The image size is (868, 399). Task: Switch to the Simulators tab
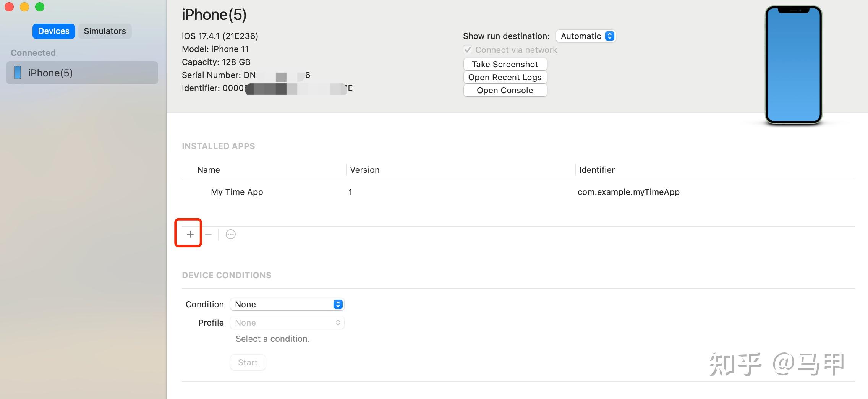coord(105,31)
